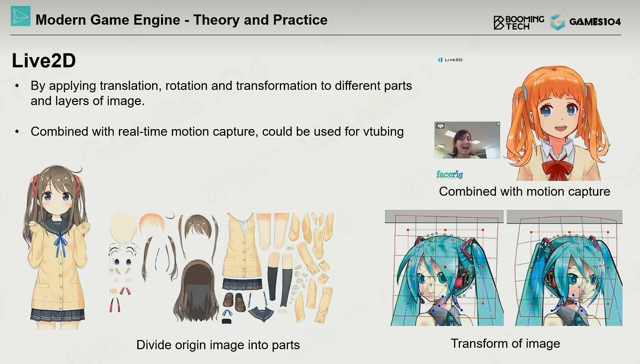Select the webcam face-tracking preview
This screenshot has width=640, height=364.
click(467, 140)
